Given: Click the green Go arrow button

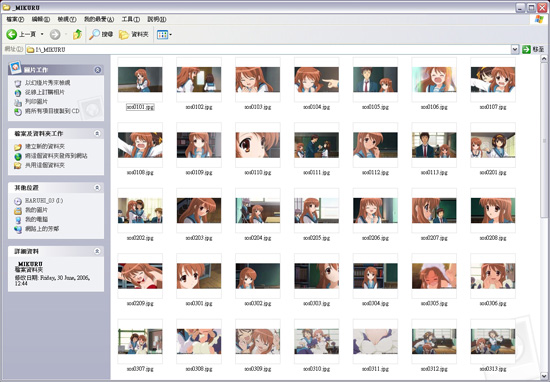Looking at the screenshot, I should click(x=526, y=49).
